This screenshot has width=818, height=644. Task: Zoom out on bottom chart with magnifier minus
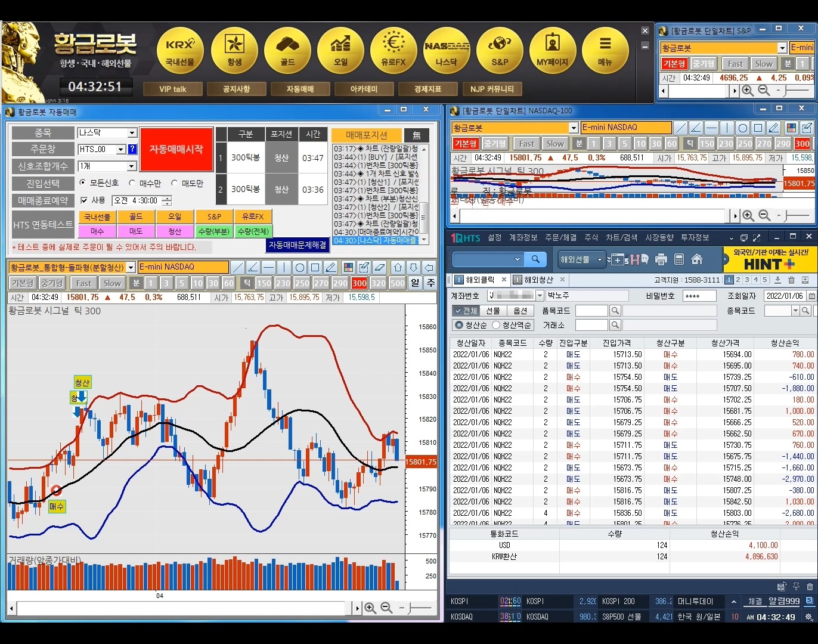(x=386, y=608)
